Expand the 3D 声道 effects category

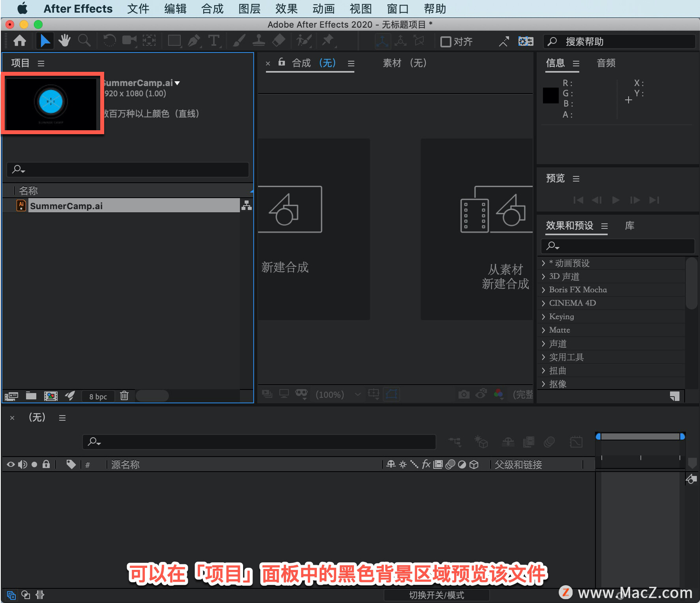tap(543, 276)
